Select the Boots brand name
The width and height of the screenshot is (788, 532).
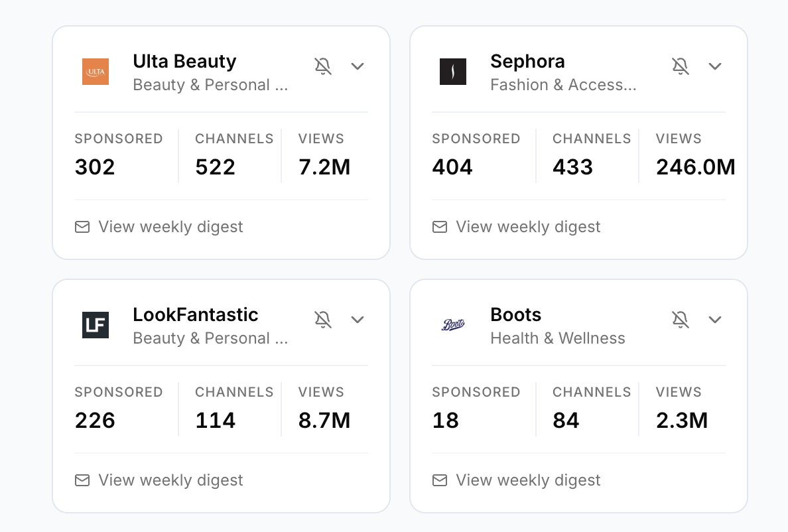(515, 314)
